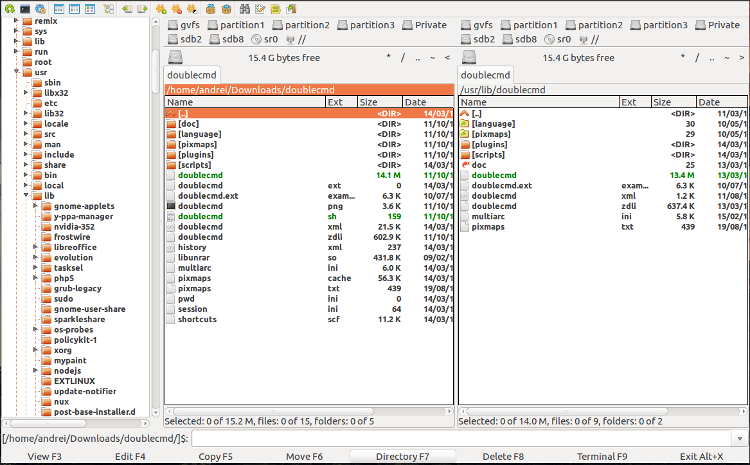Click the green forward arrow toolbar icon
Viewport: 750px width, 465px height.
coord(142,8)
